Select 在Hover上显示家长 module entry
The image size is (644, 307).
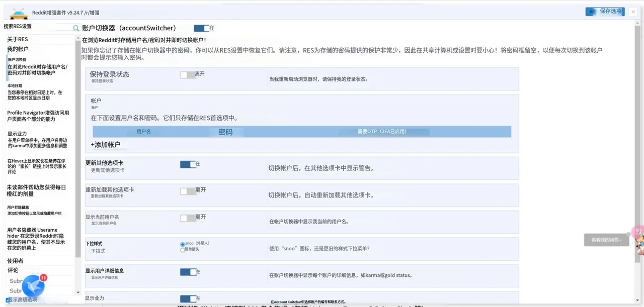(x=37, y=166)
